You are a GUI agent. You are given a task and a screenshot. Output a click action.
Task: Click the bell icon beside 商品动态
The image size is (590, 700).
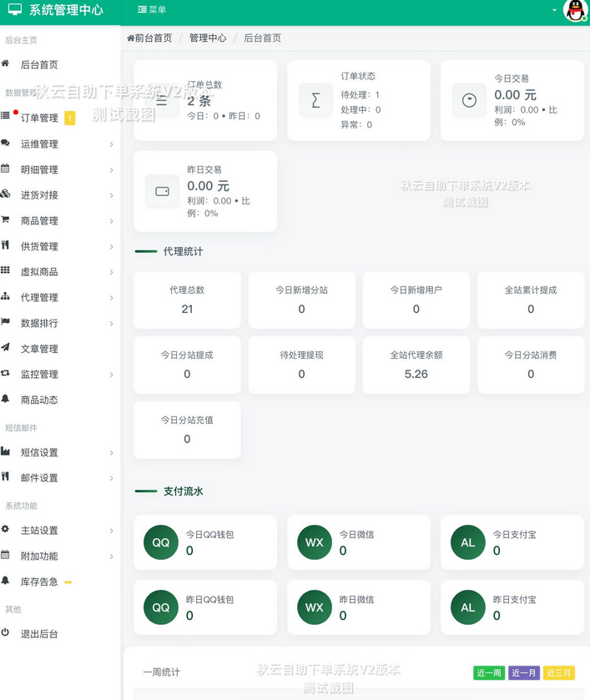[5, 398]
